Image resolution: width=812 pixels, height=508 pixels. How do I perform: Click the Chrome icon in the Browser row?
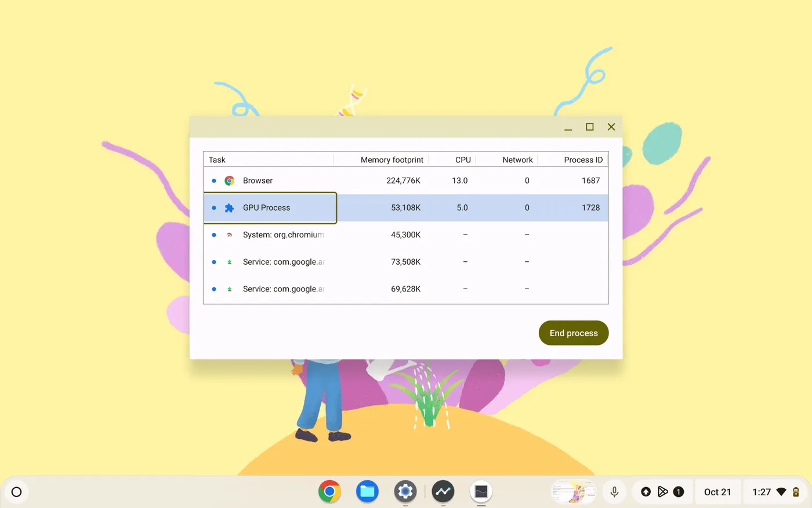(230, 181)
